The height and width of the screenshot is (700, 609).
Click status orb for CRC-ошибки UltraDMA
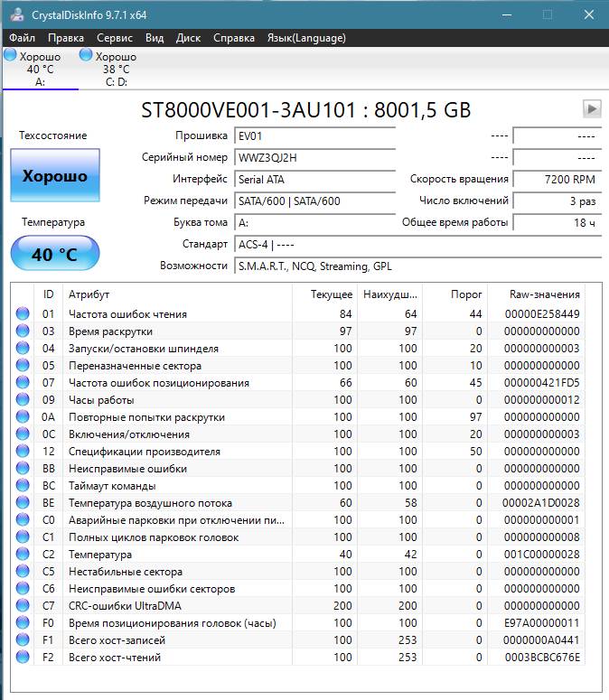(x=23, y=606)
